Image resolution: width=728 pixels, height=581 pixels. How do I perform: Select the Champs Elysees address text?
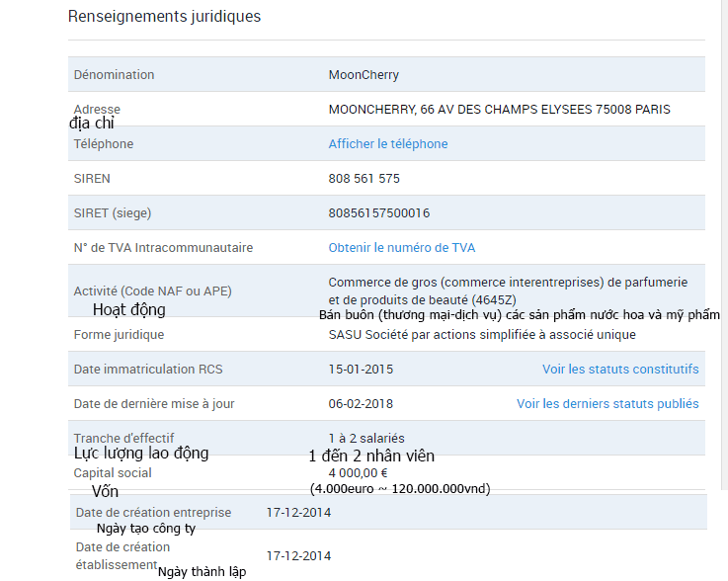click(499, 110)
